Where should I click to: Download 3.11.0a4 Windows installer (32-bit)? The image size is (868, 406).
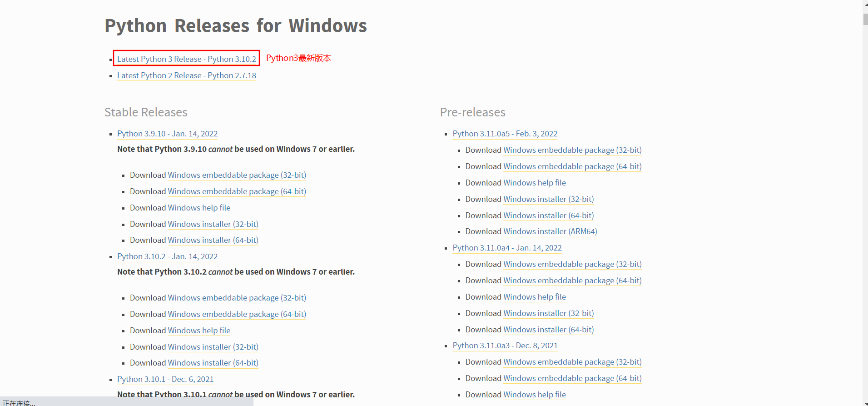point(549,313)
